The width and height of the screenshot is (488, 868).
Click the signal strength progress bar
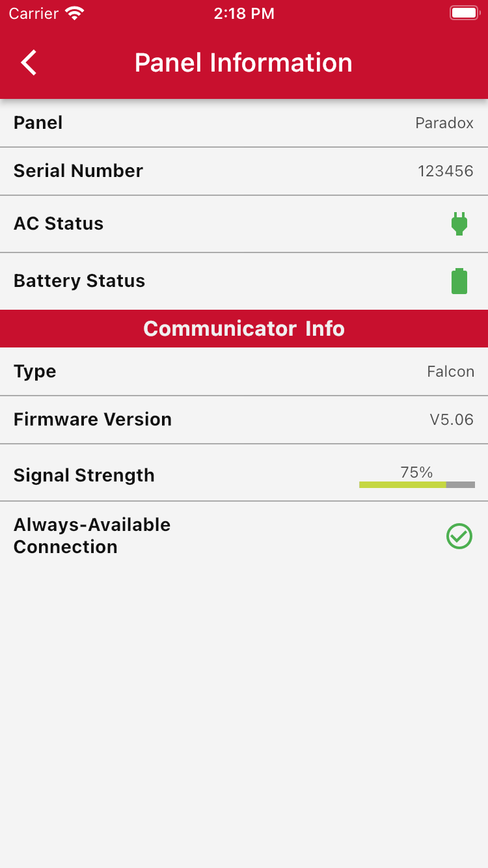[417, 485]
